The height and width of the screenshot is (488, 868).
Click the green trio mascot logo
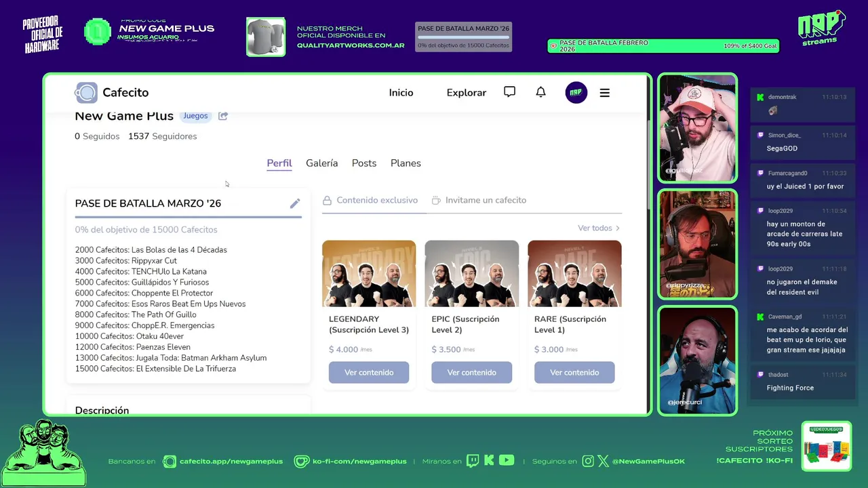point(43,453)
